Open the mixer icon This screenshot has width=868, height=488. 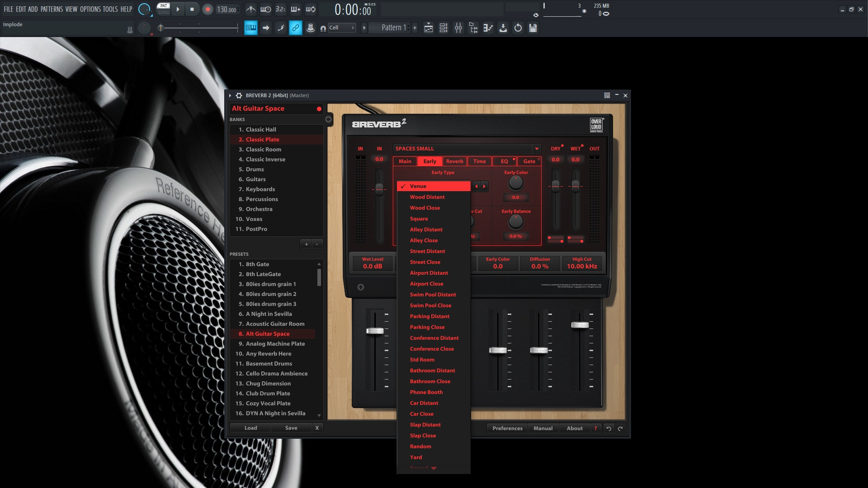coord(458,28)
